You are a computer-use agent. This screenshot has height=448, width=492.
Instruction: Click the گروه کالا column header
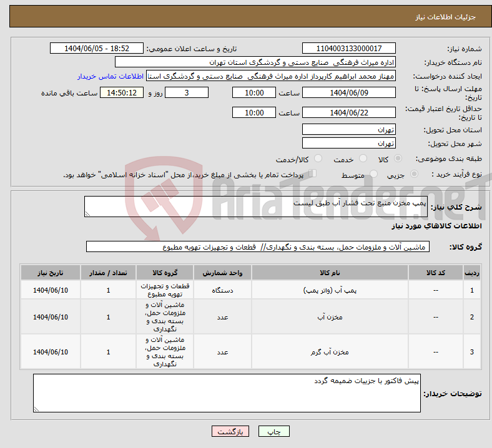pos(165,273)
